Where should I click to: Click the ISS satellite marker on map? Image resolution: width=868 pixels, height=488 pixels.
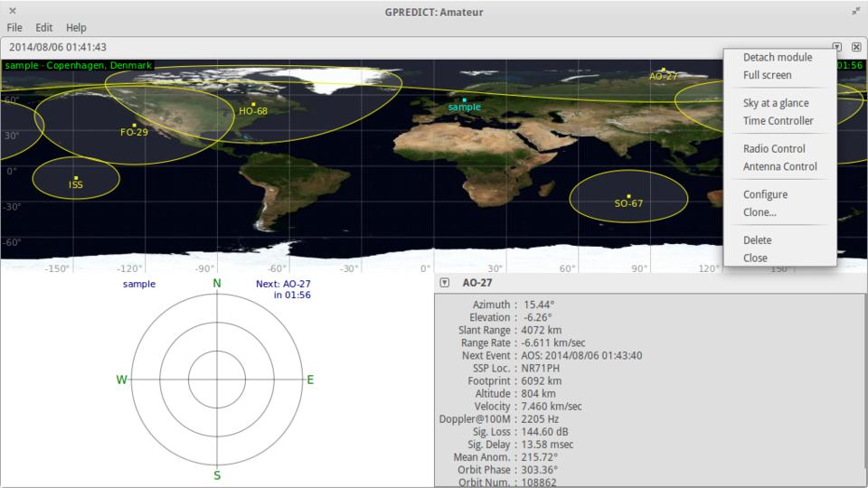click(76, 178)
